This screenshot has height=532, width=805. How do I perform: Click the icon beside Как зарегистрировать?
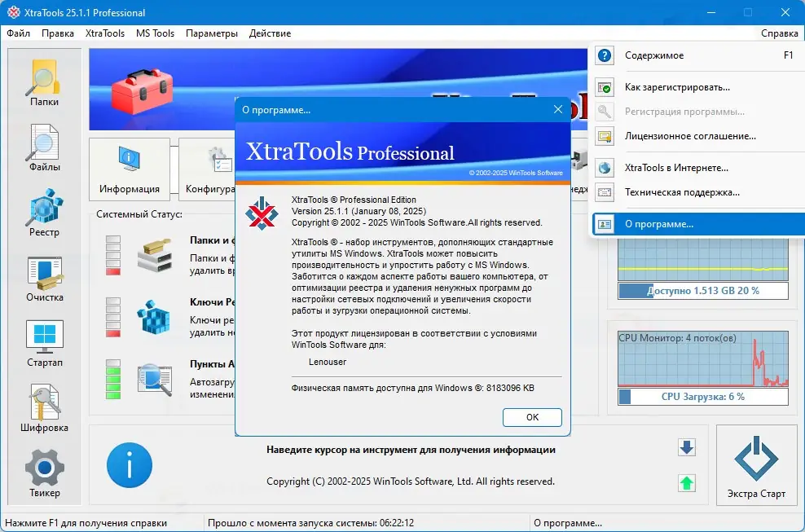(605, 87)
